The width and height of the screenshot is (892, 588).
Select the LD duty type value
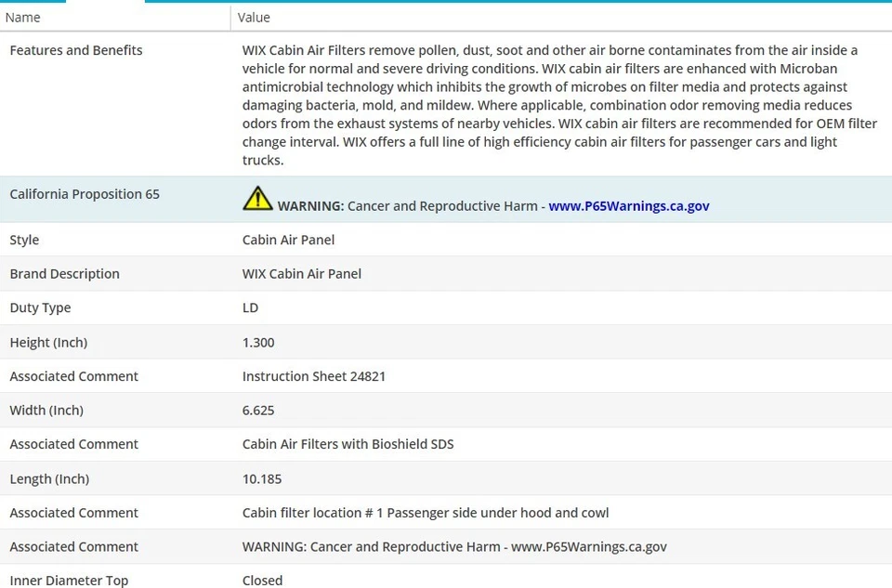pos(250,307)
